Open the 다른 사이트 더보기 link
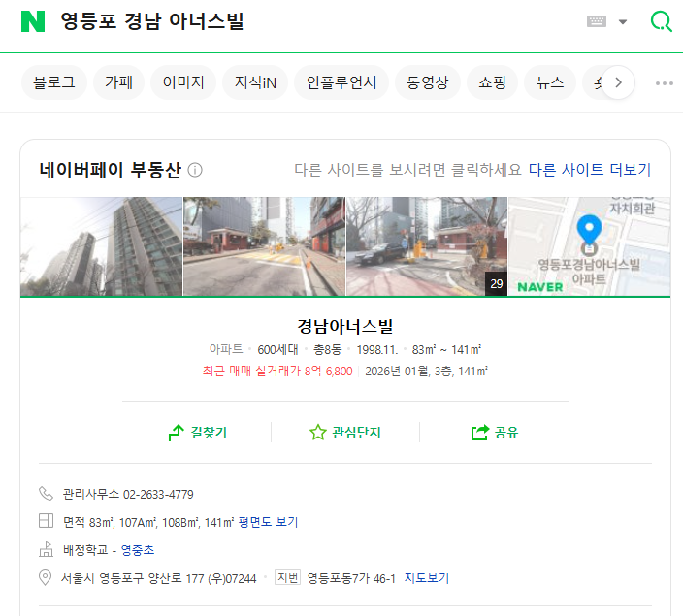683x616 pixels. click(x=590, y=170)
